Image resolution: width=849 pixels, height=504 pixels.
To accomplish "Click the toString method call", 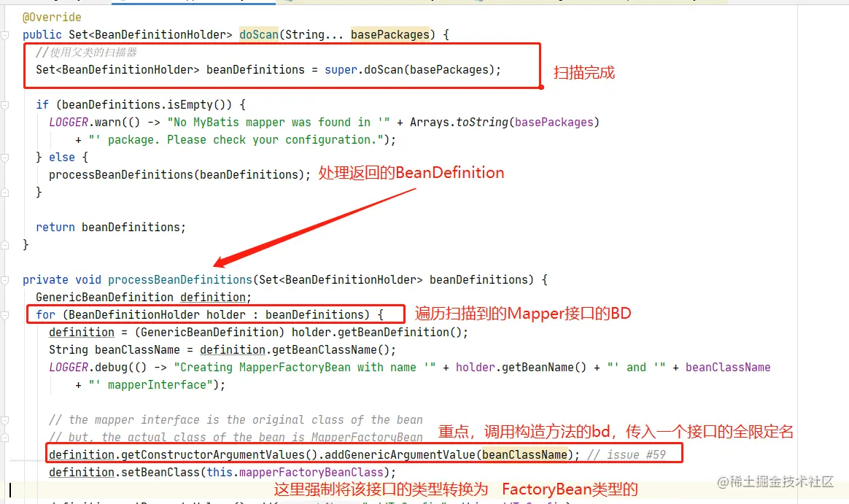I will coord(482,123).
